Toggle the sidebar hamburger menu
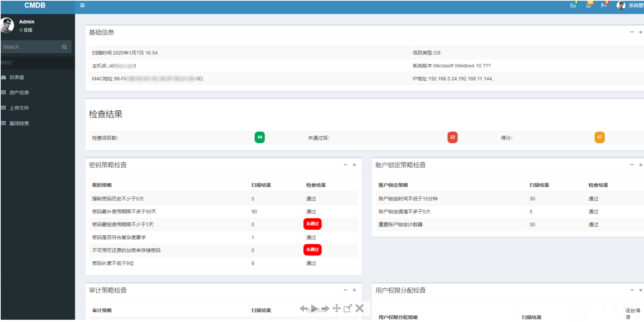 82,6
